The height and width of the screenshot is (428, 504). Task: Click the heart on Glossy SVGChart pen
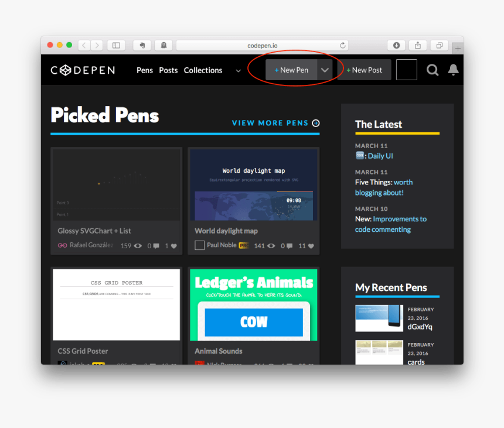coord(174,246)
